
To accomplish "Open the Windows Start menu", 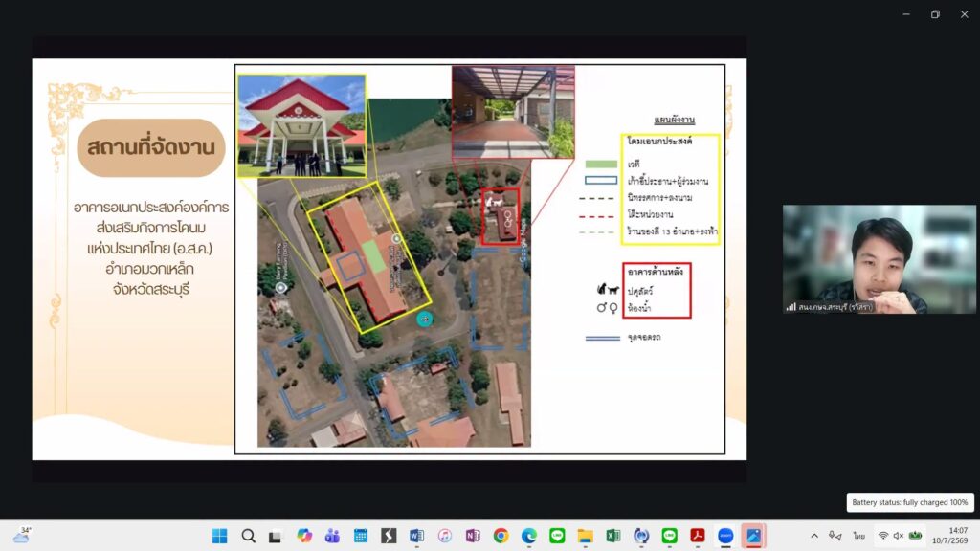I will pyautogui.click(x=219, y=536).
